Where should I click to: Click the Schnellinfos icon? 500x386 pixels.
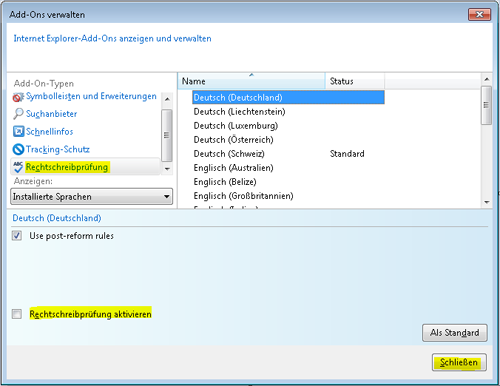point(18,131)
